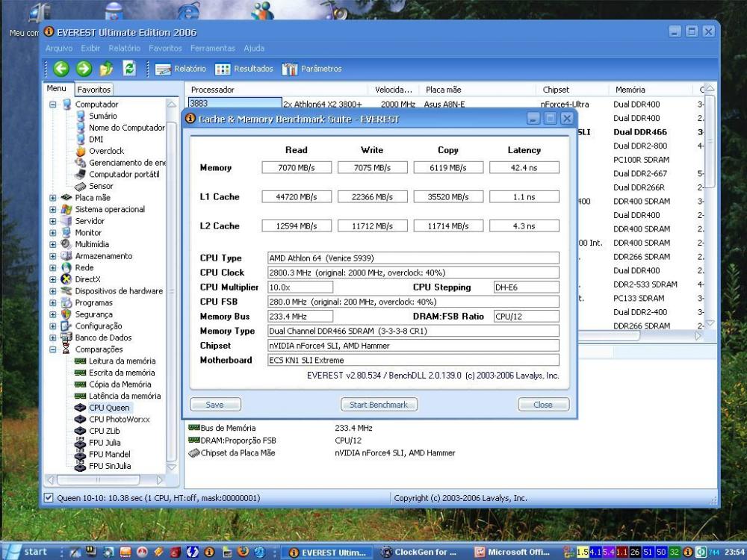
Task: Collapse the Comparações tree node
Action: [x=53, y=349]
